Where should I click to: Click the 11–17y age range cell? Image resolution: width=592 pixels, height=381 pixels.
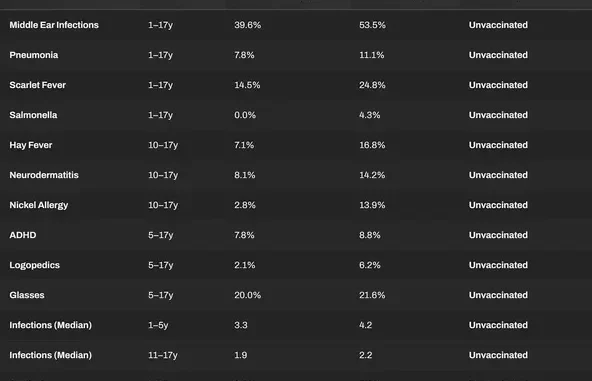(x=163, y=355)
